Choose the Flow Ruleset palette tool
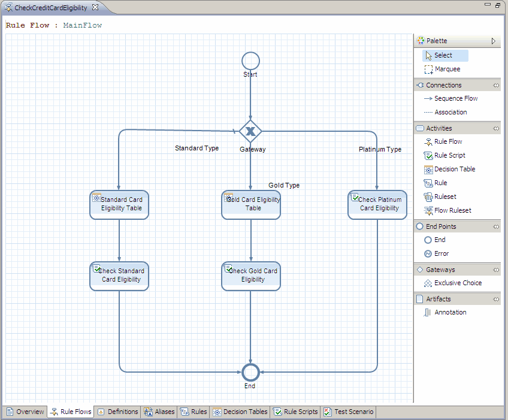Viewport: 508px width, 420px height. coord(452,210)
